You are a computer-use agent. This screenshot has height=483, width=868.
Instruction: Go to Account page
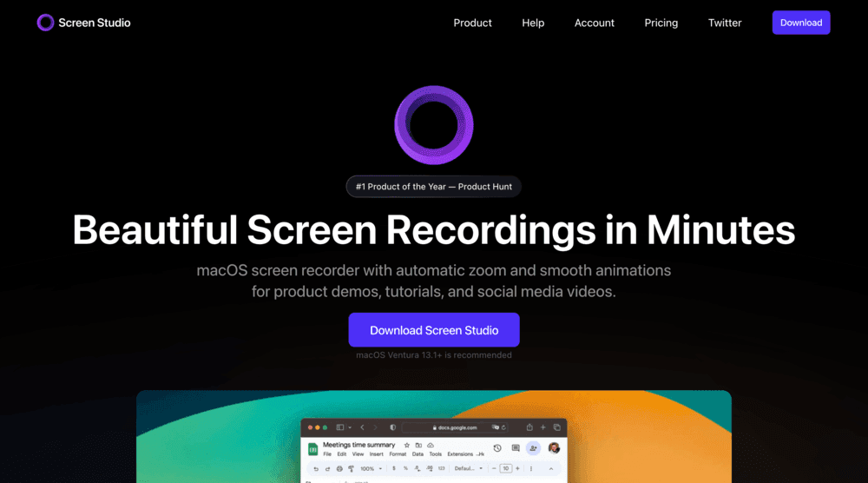(x=594, y=23)
